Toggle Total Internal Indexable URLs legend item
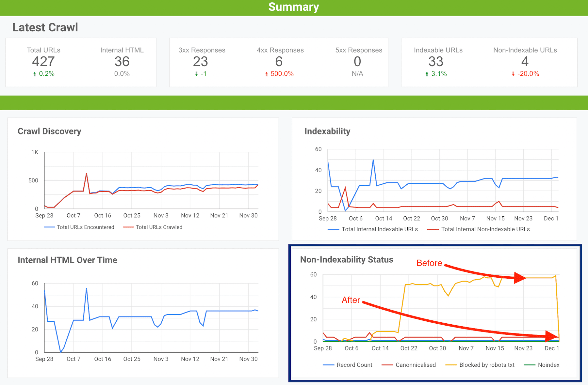Screen dimensions: 588x385 [373, 229]
